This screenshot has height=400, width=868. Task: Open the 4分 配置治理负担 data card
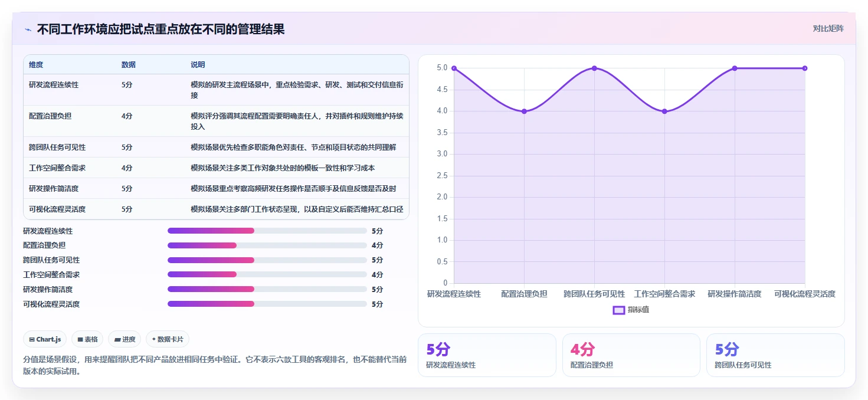click(631, 355)
